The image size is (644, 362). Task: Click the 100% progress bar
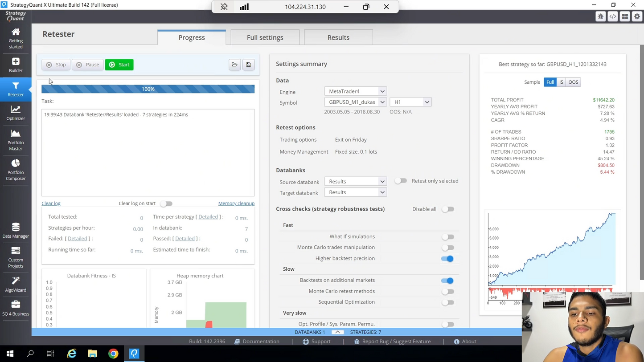tap(148, 89)
